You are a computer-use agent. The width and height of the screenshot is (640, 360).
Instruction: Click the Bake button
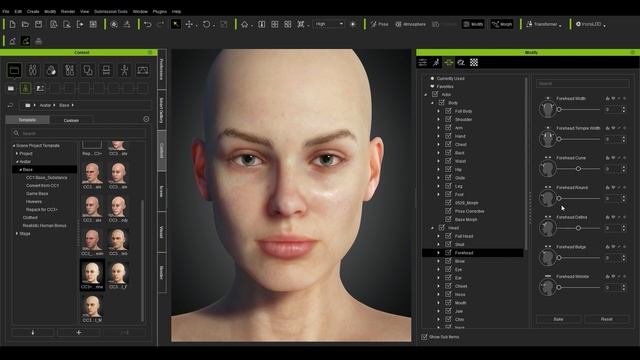(x=558, y=319)
